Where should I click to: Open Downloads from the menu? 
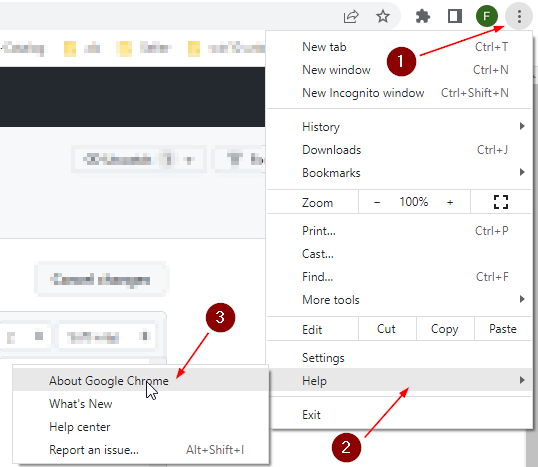coord(399,150)
